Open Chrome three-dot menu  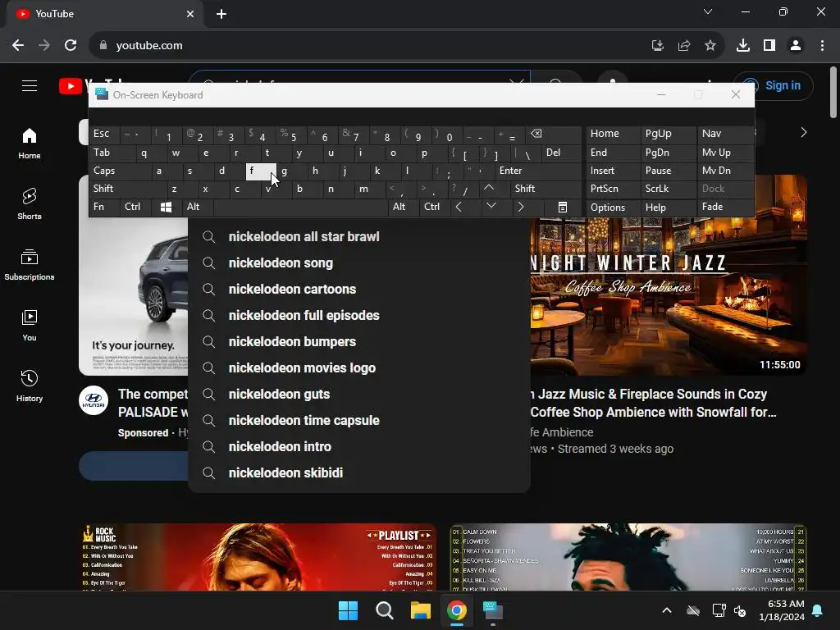(x=822, y=46)
